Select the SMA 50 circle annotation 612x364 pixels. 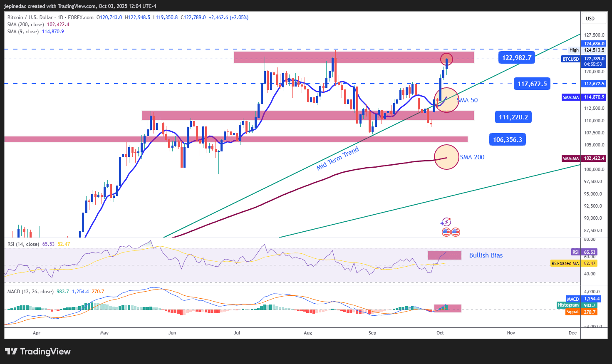447,100
